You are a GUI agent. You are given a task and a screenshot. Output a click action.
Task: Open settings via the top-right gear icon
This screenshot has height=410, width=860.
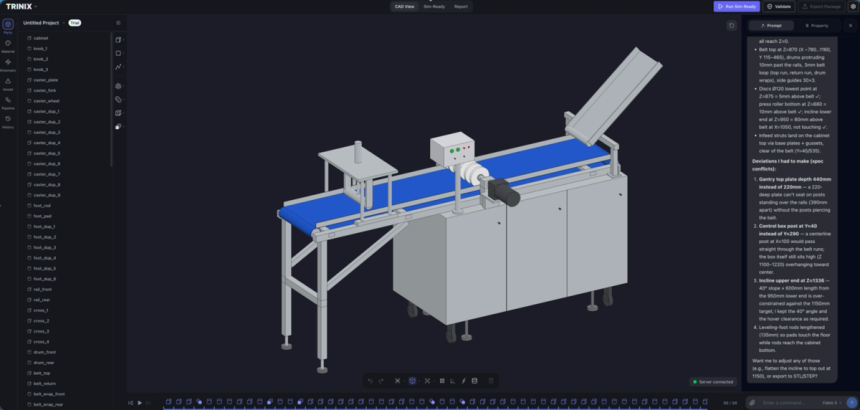[x=853, y=7]
